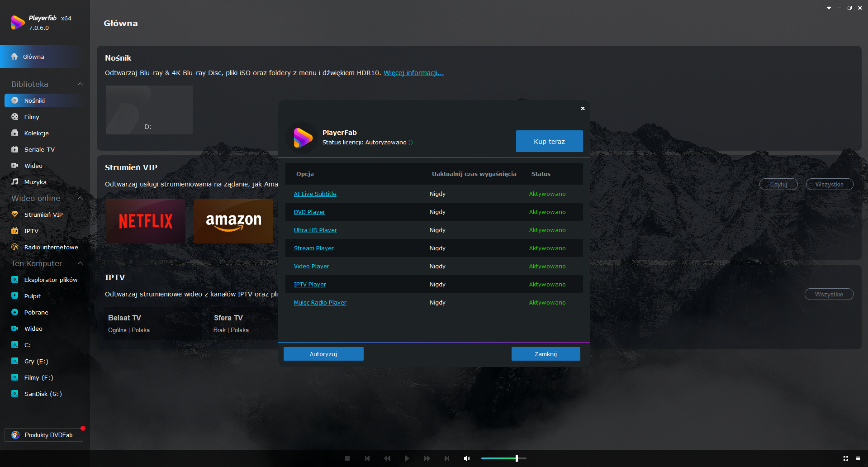Click the Zamknij button
The width and height of the screenshot is (868, 467).
point(545,354)
